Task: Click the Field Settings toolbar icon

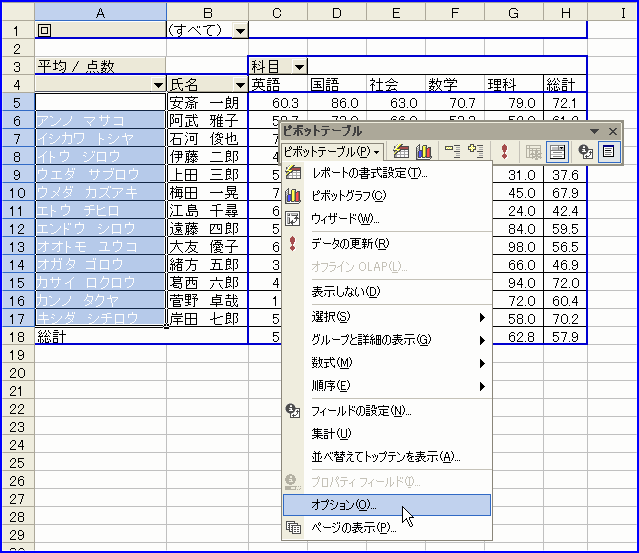Action: (585, 152)
